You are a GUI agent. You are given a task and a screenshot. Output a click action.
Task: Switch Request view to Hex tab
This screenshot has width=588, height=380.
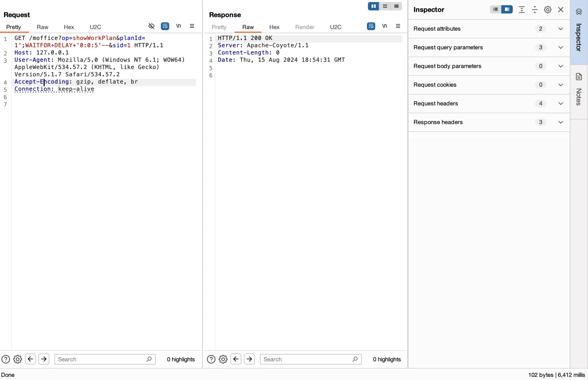[69, 27]
